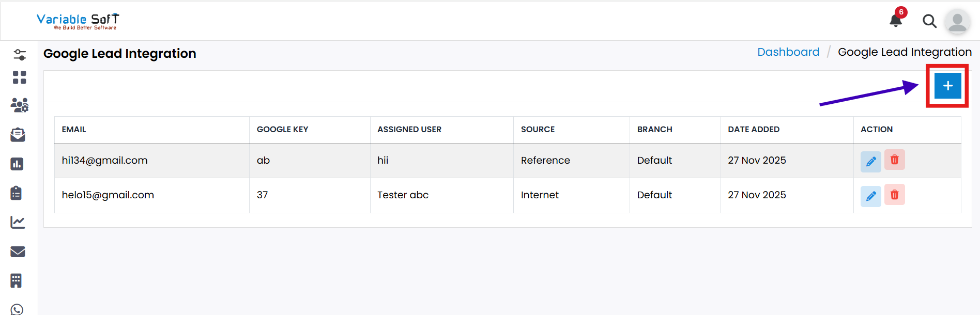Open the bar chart report sidebar icon
Screen dimensions: 980x315
click(17, 164)
